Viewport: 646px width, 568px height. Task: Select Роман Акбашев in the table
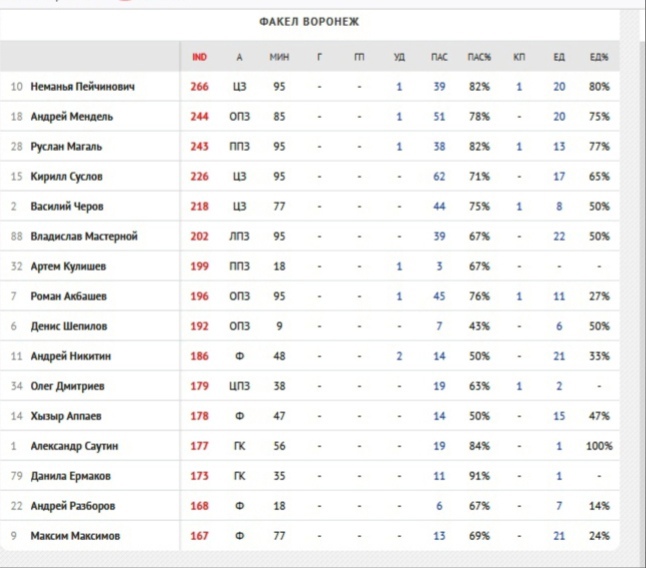click(x=68, y=297)
